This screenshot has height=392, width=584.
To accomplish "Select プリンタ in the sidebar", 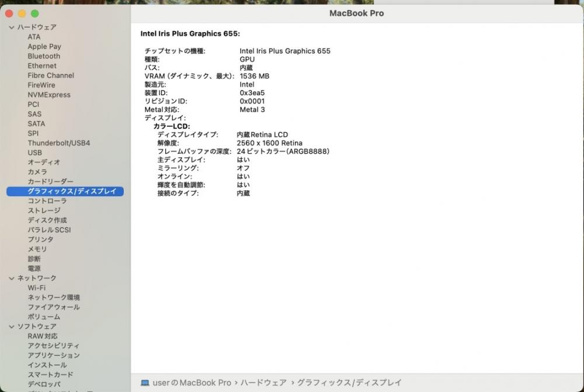I will tap(41, 240).
